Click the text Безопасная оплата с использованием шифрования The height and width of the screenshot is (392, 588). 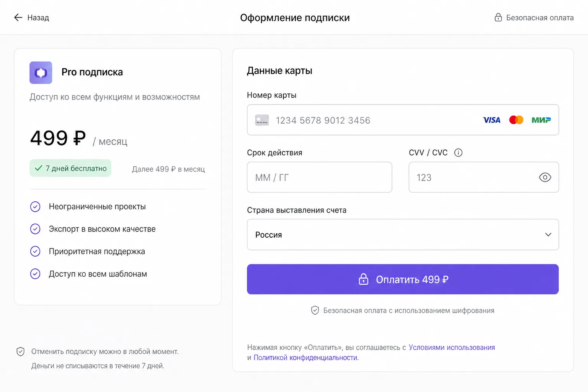[x=409, y=310]
